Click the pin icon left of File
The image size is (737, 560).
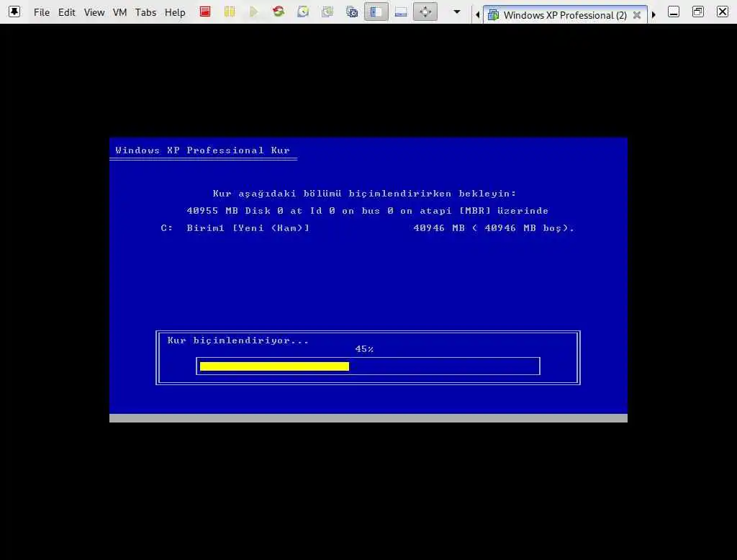(14, 12)
